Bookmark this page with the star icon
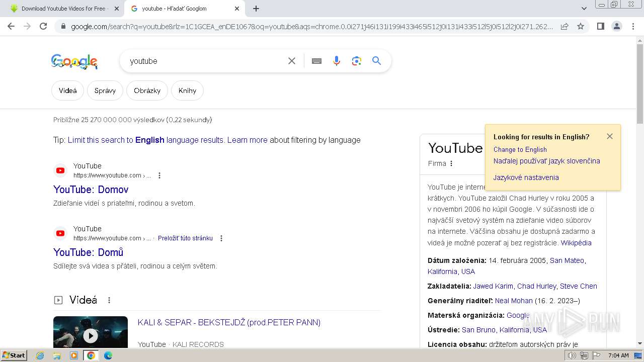The height and width of the screenshot is (362, 644). point(581,26)
